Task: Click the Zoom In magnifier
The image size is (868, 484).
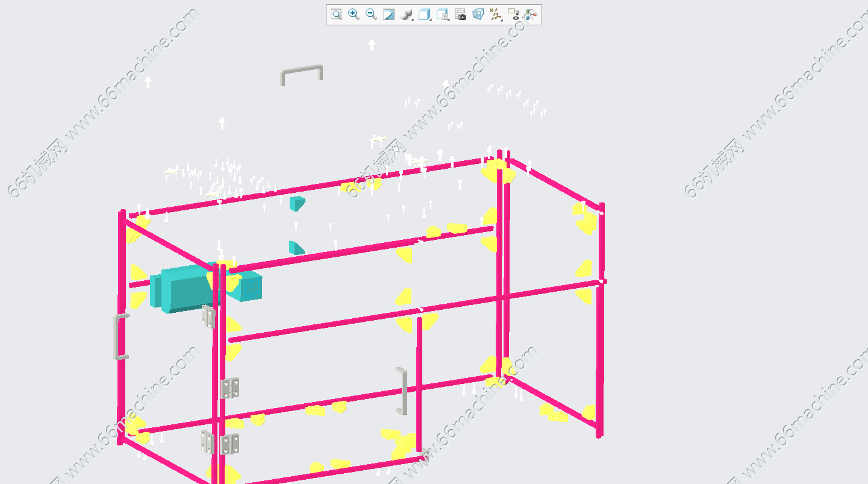Action: (354, 14)
